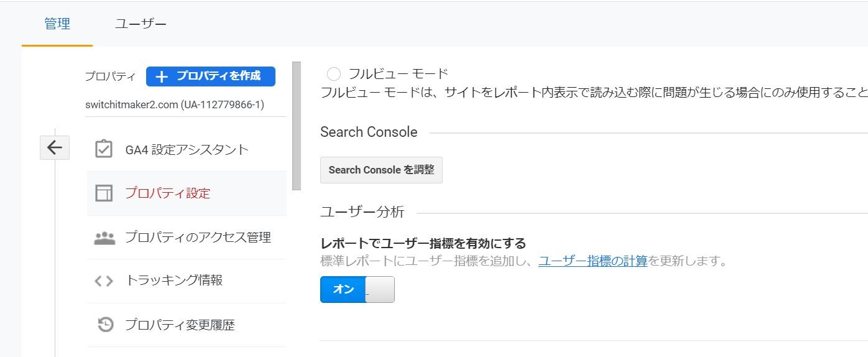Viewport: 868px width, 357px height.
Task: Toggle the オン user metrics switch
Action: [x=358, y=290]
